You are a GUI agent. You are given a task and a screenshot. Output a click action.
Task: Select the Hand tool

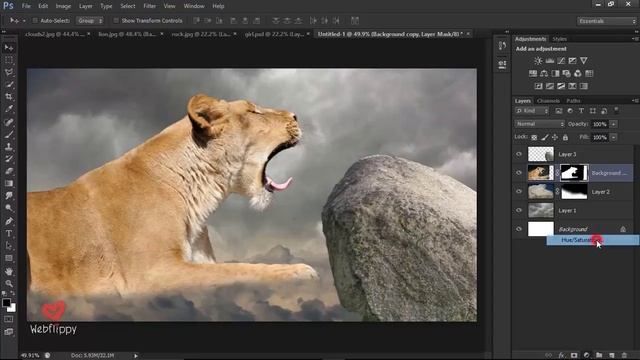click(9, 271)
